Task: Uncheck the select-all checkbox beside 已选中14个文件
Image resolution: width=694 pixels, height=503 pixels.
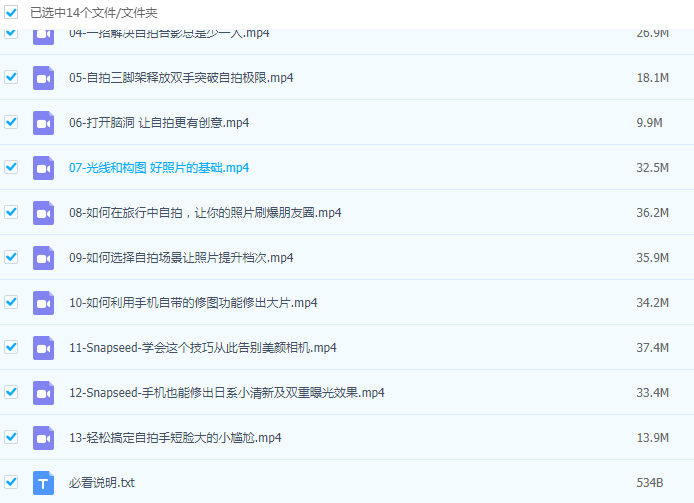Action: coord(11,13)
